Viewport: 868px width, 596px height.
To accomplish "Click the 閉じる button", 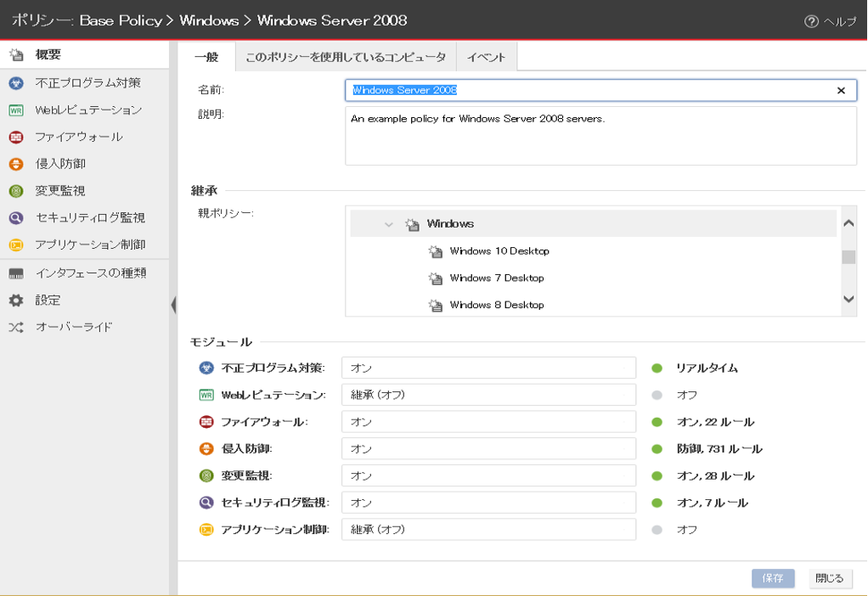I will [829, 578].
